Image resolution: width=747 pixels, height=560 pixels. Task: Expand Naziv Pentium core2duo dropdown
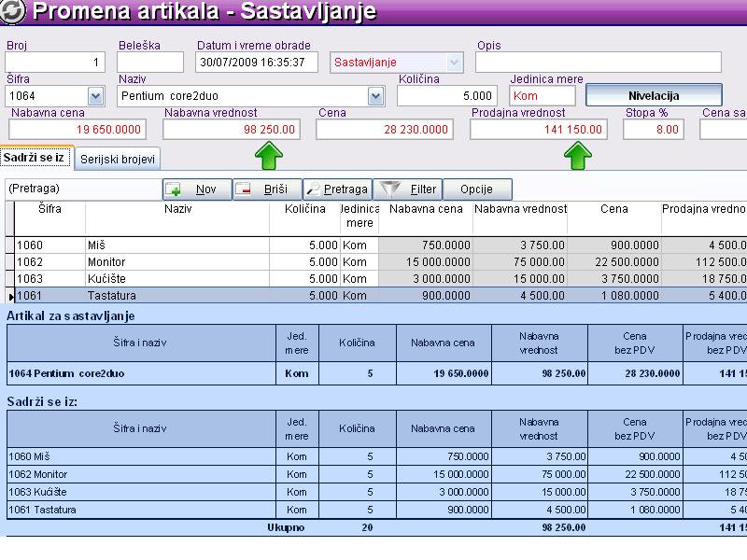pos(375,96)
